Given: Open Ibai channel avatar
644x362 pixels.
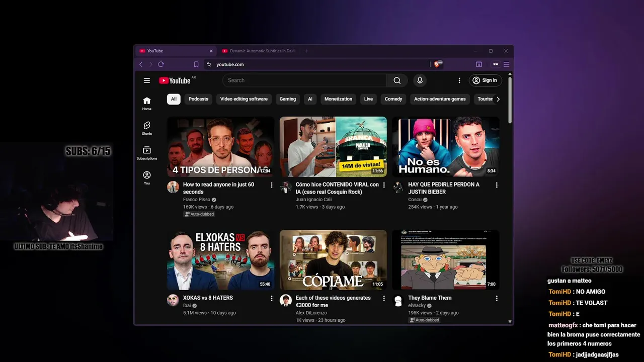Looking at the screenshot, I should click(173, 300).
